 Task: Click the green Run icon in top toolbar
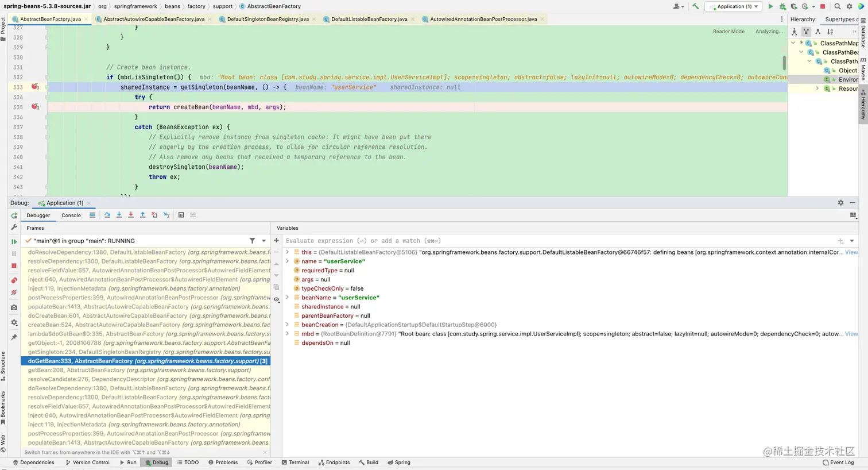(770, 6)
